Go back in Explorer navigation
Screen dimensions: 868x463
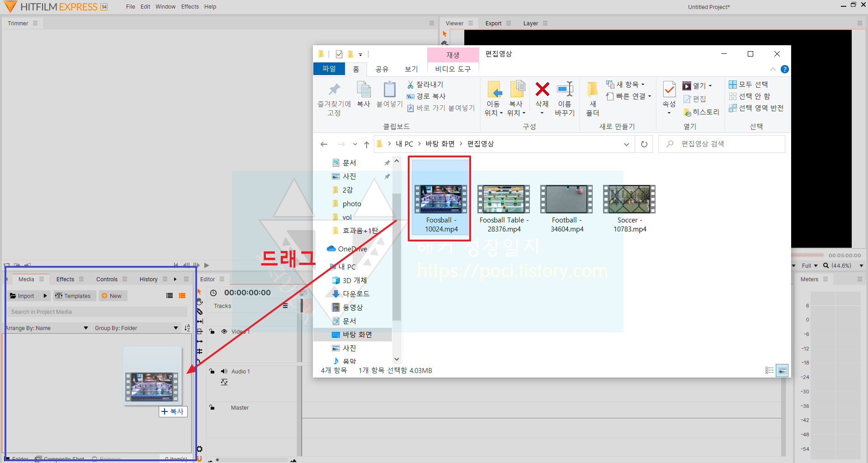tap(324, 144)
